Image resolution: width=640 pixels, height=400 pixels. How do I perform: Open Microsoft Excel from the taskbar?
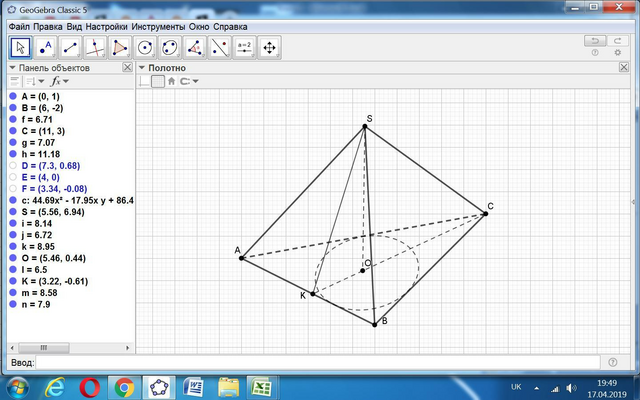point(262,388)
